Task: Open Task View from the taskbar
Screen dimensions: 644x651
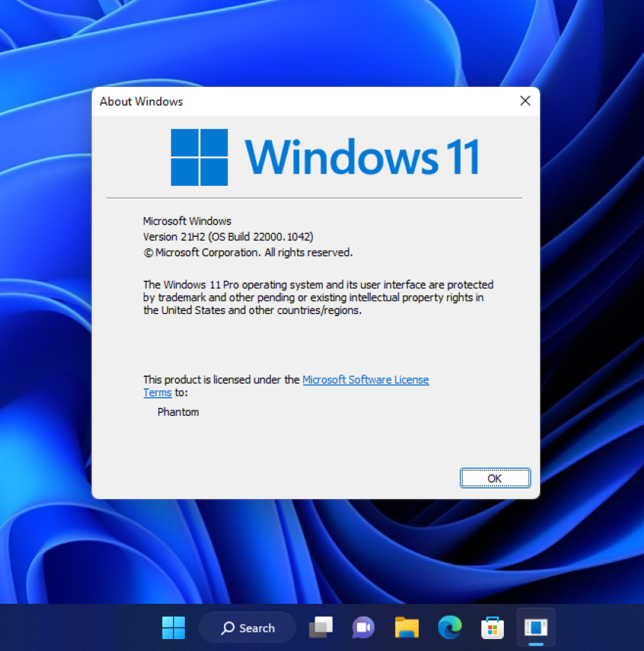Action: 321,627
